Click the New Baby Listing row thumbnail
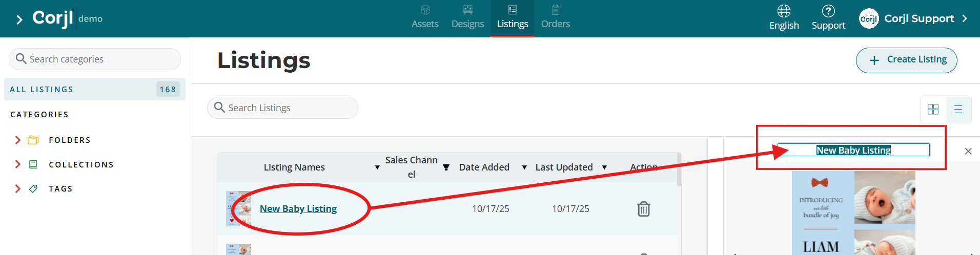Screen dimensions: 980x255 (238, 208)
